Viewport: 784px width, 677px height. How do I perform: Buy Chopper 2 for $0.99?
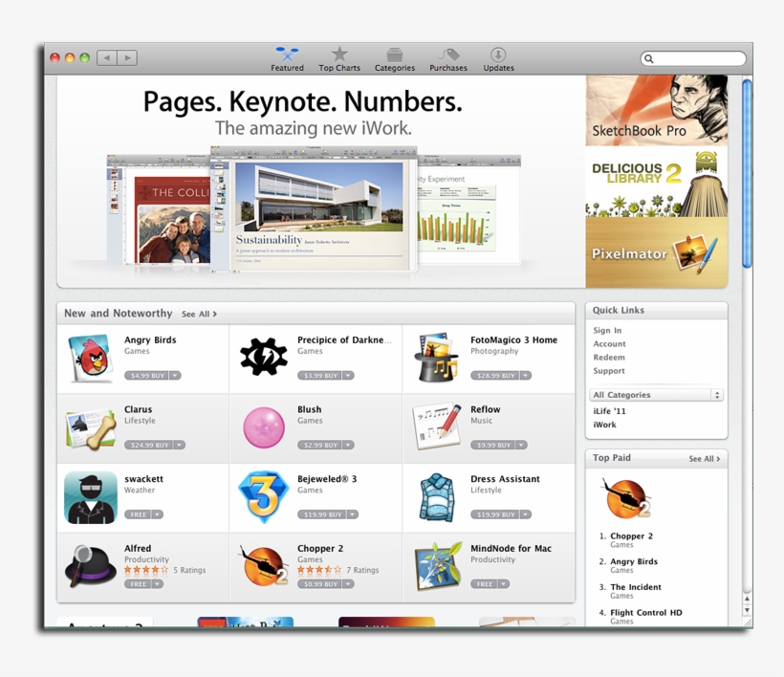[319, 584]
